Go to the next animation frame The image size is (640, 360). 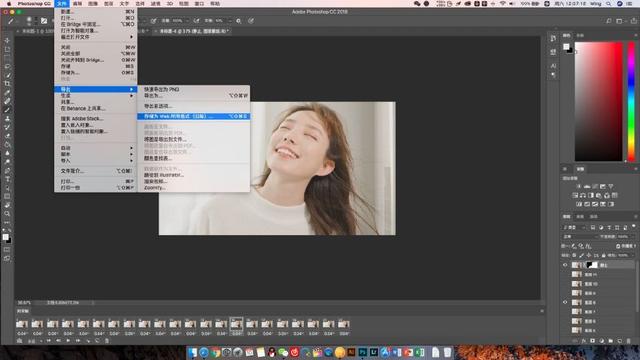tap(78, 341)
